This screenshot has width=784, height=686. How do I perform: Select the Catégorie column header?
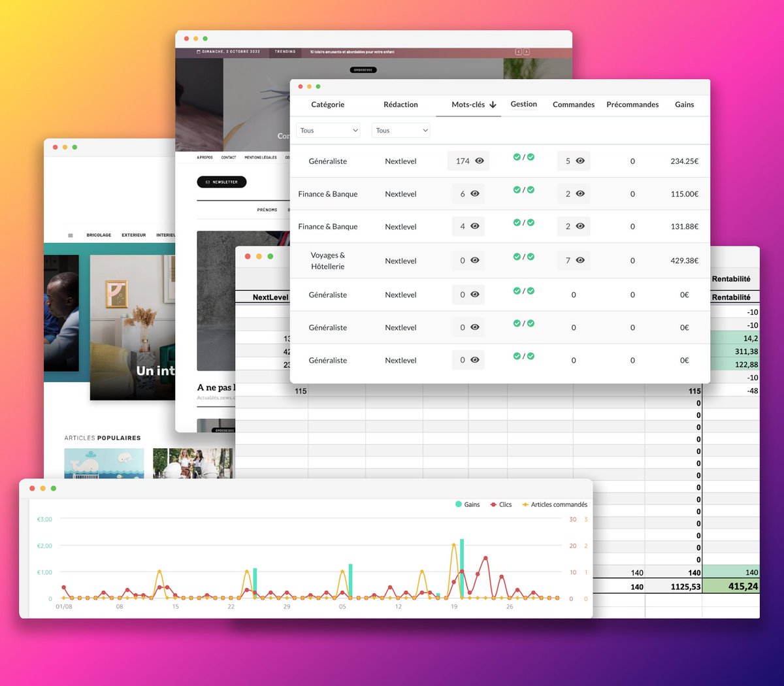(328, 105)
